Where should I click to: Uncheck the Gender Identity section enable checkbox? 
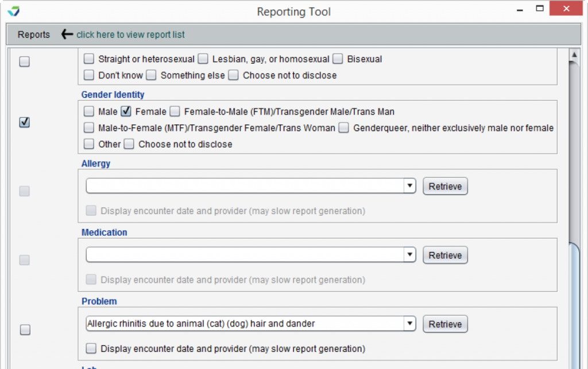(x=24, y=122)
